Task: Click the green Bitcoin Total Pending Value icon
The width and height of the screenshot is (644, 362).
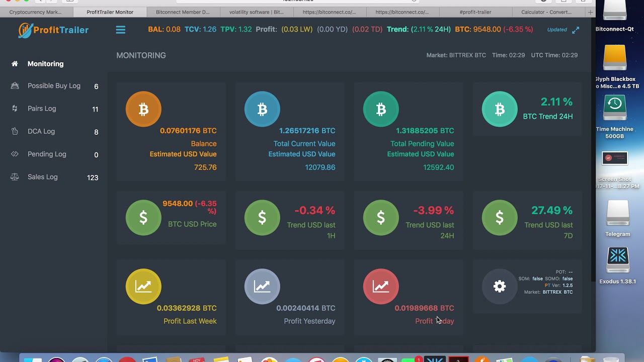Action: [x=381, y=109]
